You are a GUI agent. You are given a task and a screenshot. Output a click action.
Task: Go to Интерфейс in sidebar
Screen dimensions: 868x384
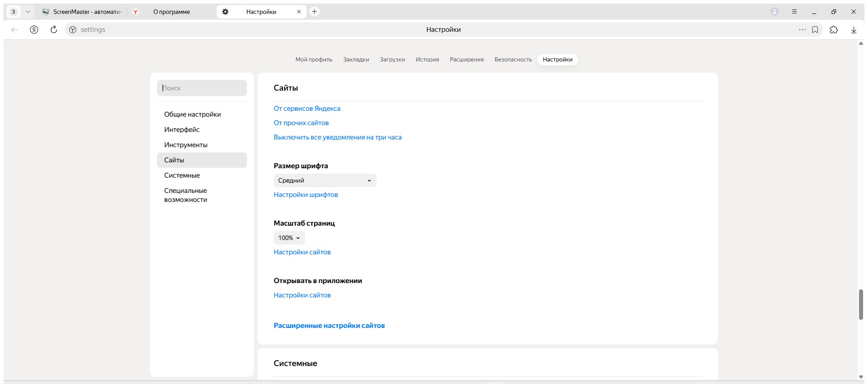[x=202, y=130]
